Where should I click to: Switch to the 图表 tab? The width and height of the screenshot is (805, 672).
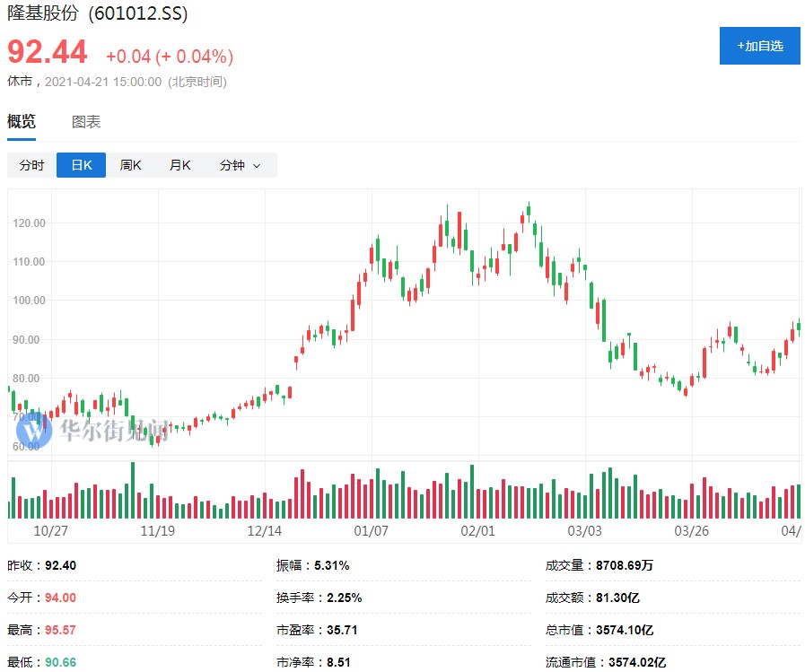coord(86,122)
